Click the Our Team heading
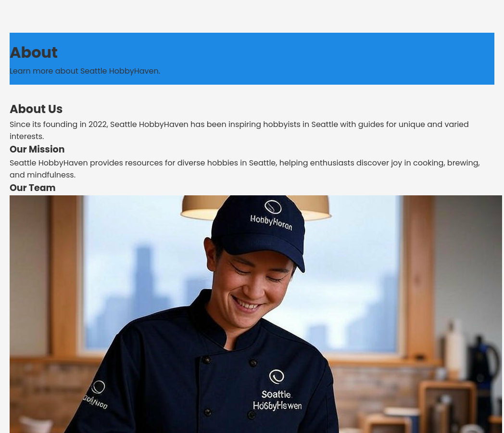504x433 pixels. 33,188
